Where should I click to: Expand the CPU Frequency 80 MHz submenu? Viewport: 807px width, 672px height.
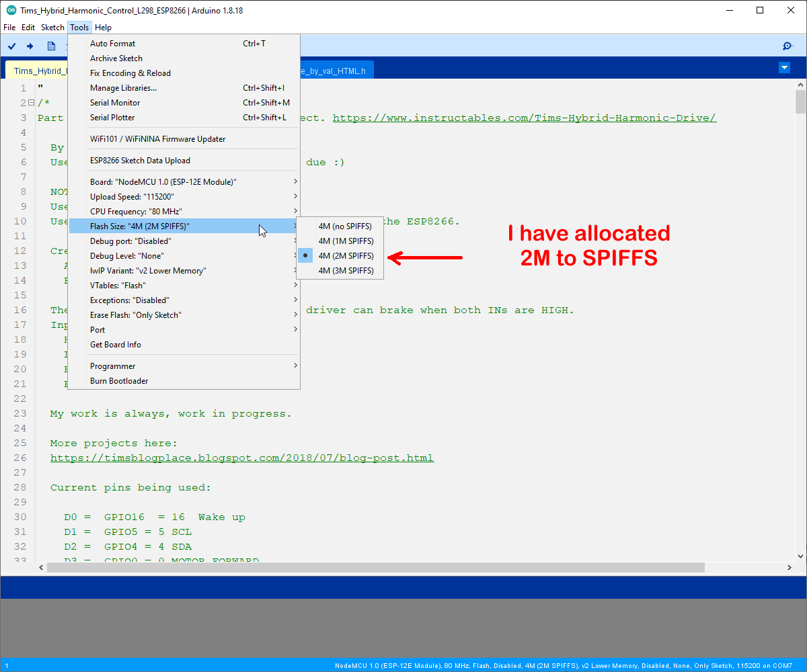click(x=184, y=212)
